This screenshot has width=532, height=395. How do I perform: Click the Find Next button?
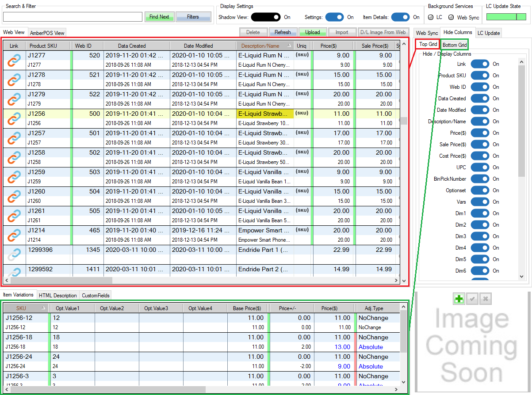159,17
